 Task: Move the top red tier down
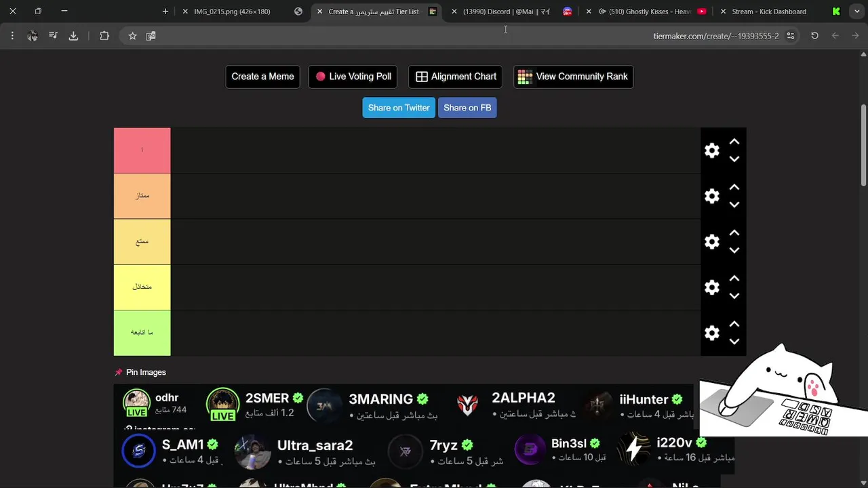click(734, 159)
